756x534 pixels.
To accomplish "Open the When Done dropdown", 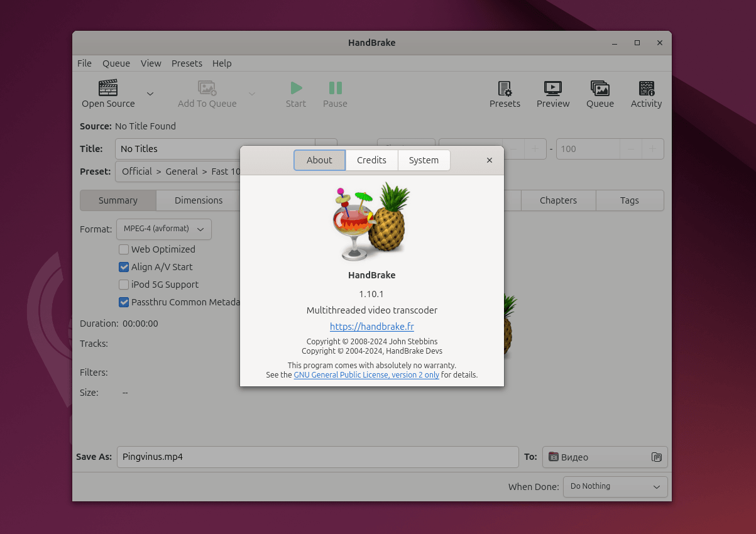I will (615, 486).
